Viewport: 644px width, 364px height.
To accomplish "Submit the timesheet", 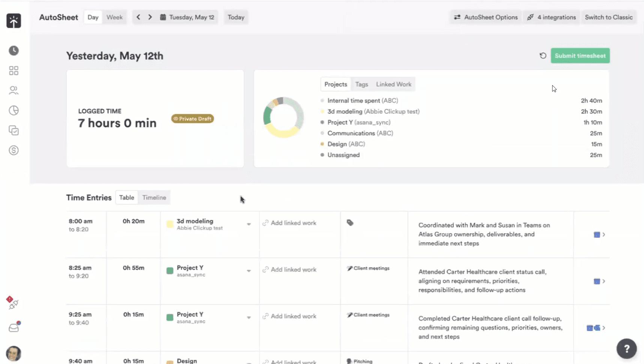I will click(x=580, y=55).
